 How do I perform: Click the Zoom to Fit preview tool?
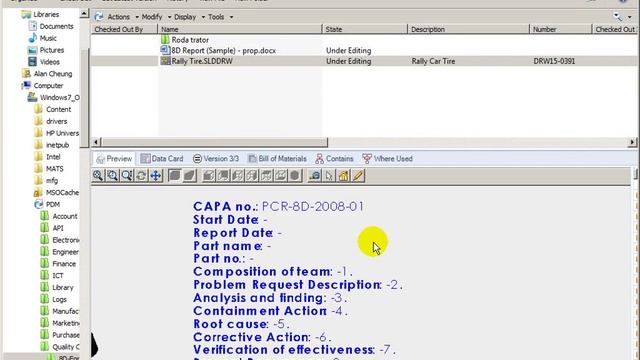98,176
